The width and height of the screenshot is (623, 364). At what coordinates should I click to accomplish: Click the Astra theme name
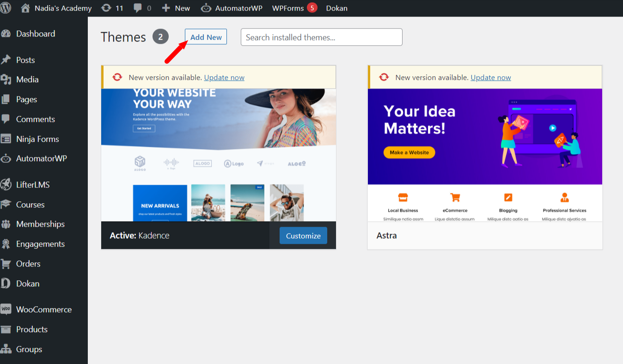(387, 236)
